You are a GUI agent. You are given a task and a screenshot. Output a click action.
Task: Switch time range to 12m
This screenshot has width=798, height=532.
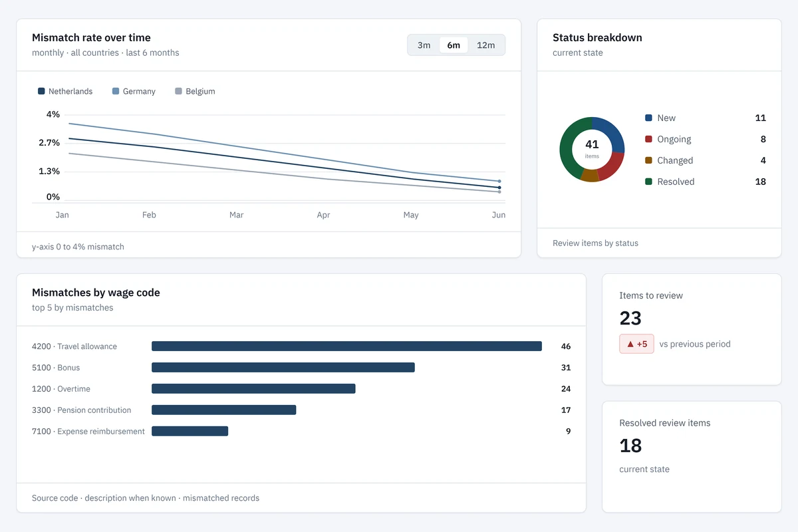coord(486,45)
